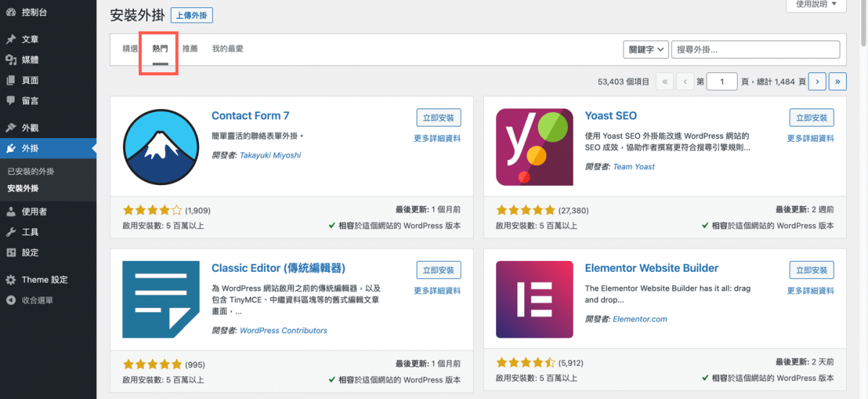
Task: Click the 外觀 paintbrush icon
Action: click(11, 128)
